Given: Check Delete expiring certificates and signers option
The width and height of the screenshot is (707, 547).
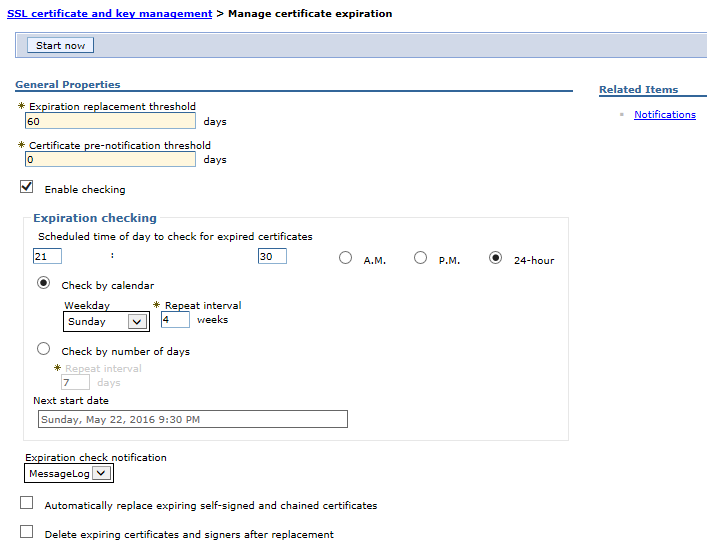Looking at the screenshot, I should coord(27,532).
